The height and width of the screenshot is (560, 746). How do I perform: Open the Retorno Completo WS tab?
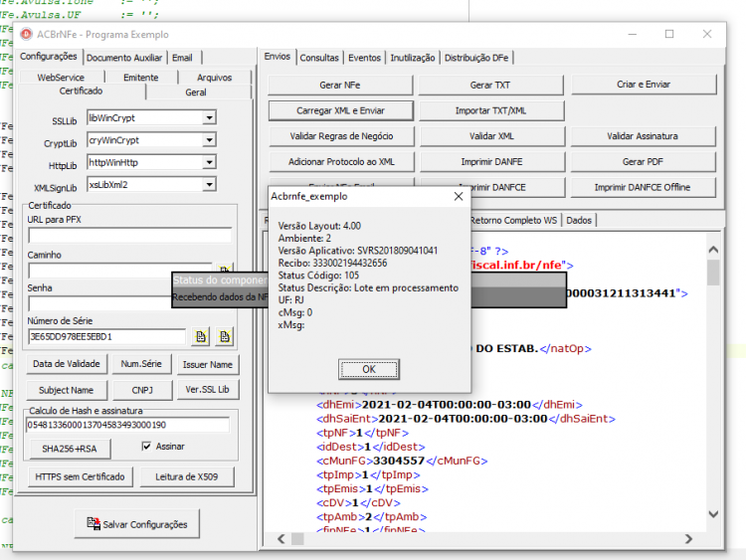(513, 220)
